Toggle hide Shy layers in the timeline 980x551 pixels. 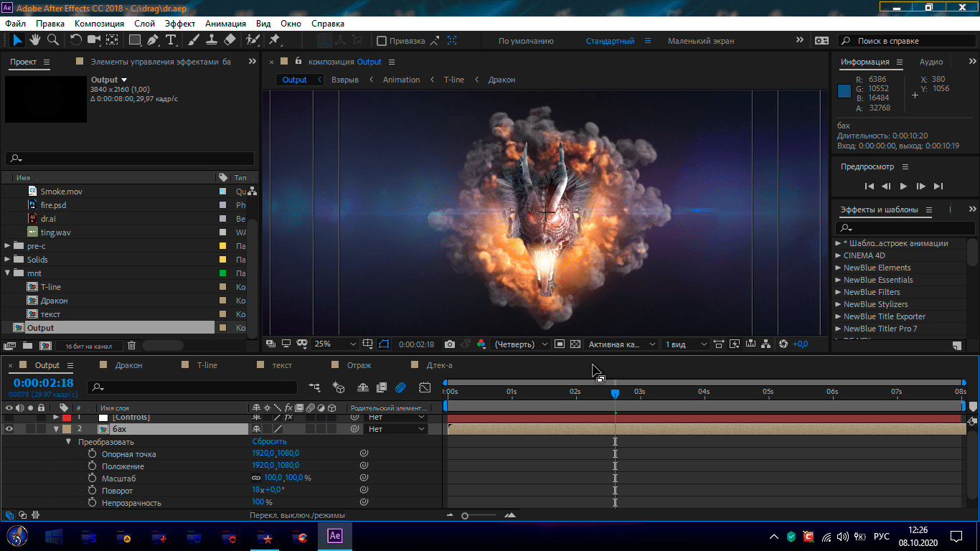click(363, 387)
